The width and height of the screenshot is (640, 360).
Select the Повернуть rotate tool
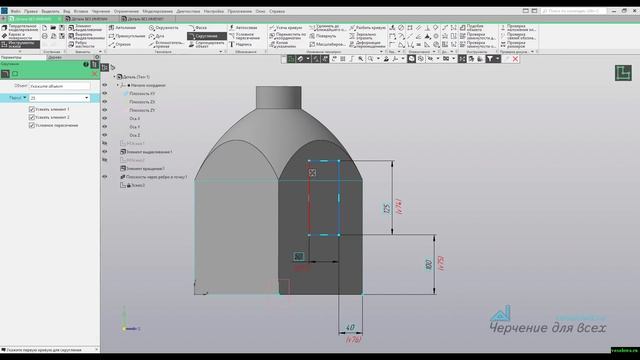(323, 36)
